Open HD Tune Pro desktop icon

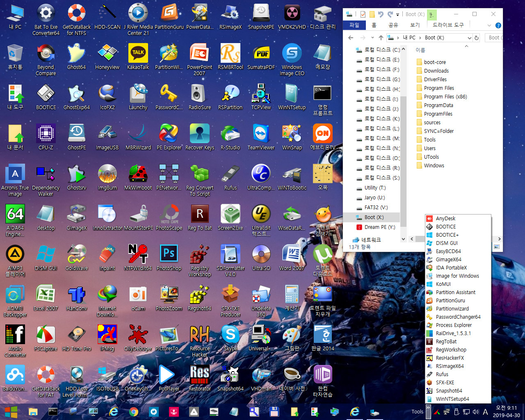[77, 338]
